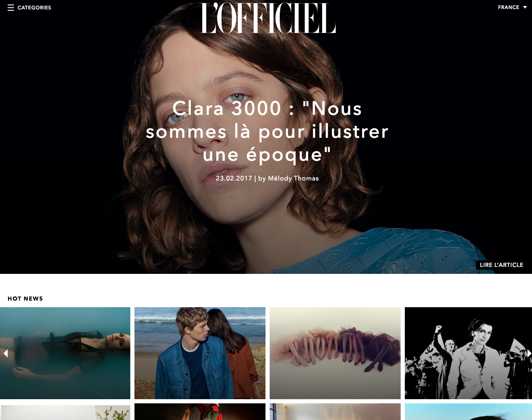The width and height of the screenshot is (532, 420).
Task: Open the partially visible blue sky thumbnail
Action: coord(468,412)
